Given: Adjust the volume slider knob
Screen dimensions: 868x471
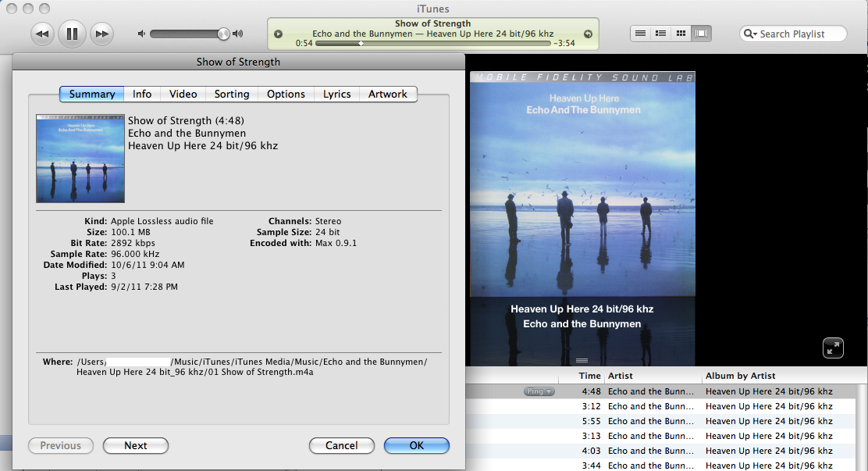Looking at the screenshot, I should pyautogui.click(x=223, y=34).
